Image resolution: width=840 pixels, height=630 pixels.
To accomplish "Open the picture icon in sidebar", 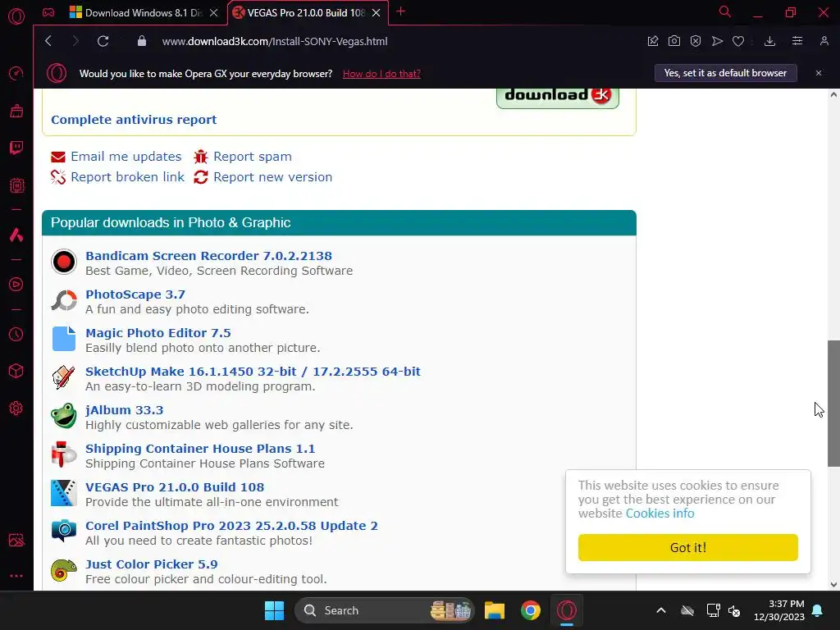I will tap(16, 540).
